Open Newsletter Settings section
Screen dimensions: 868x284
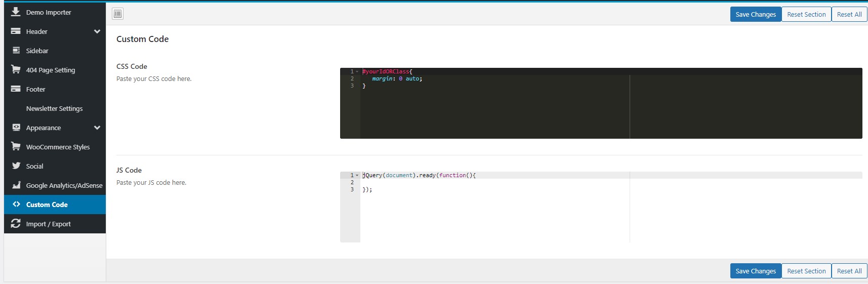click(55, 108)
